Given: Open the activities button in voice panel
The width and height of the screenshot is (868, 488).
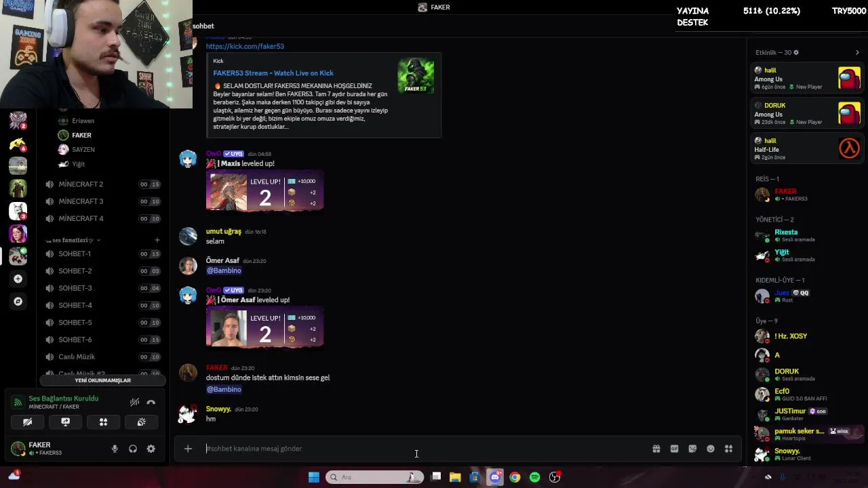Looking at the screenshot, I should click(x=103, y=422).
